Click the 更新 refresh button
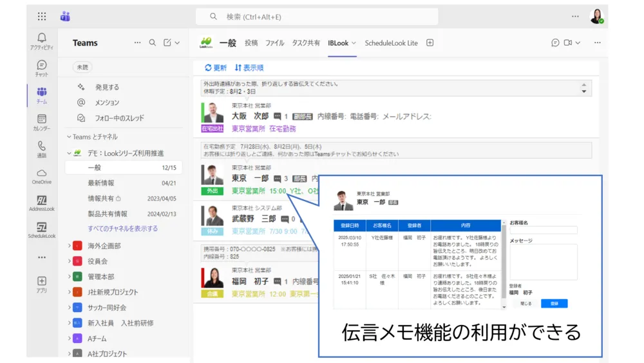The width and height of the screenshot is (644, 363). [x=216, y=68]
